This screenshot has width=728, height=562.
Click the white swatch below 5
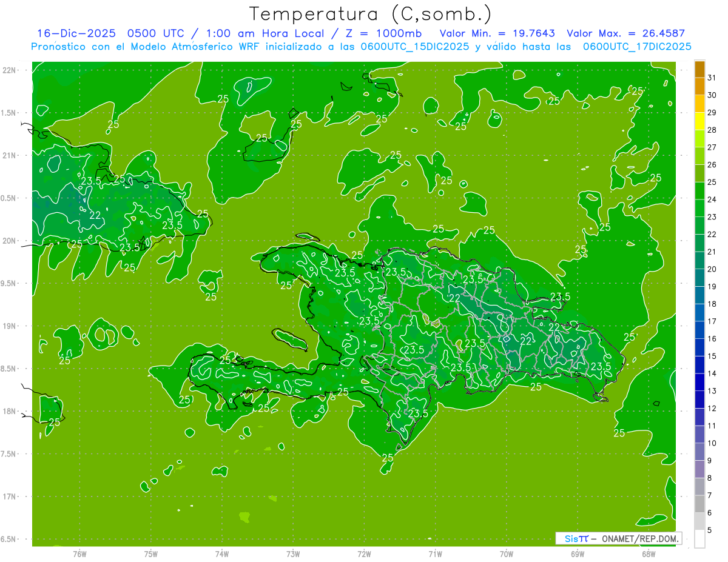699,538
